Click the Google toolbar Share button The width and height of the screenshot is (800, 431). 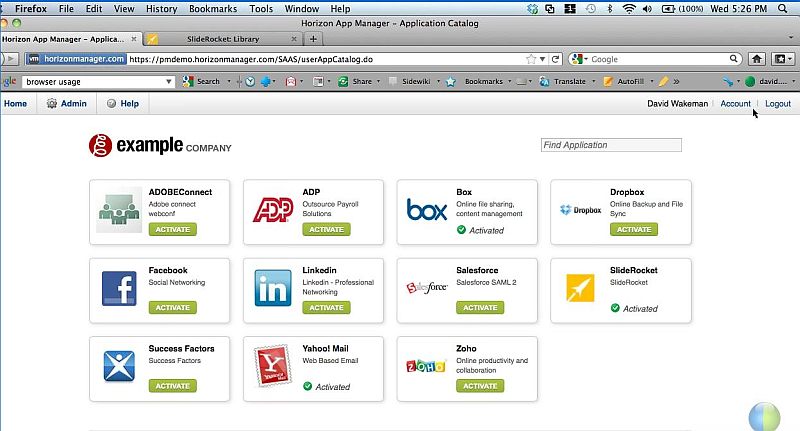coord(355,82)
